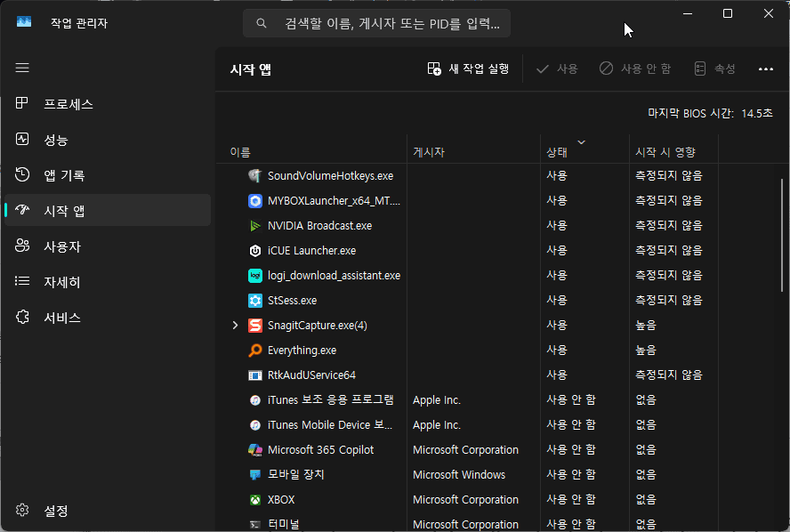Click the search box for name, publisher or PID
The height and width of the screenshot is (532, 790).
[376, 23]
